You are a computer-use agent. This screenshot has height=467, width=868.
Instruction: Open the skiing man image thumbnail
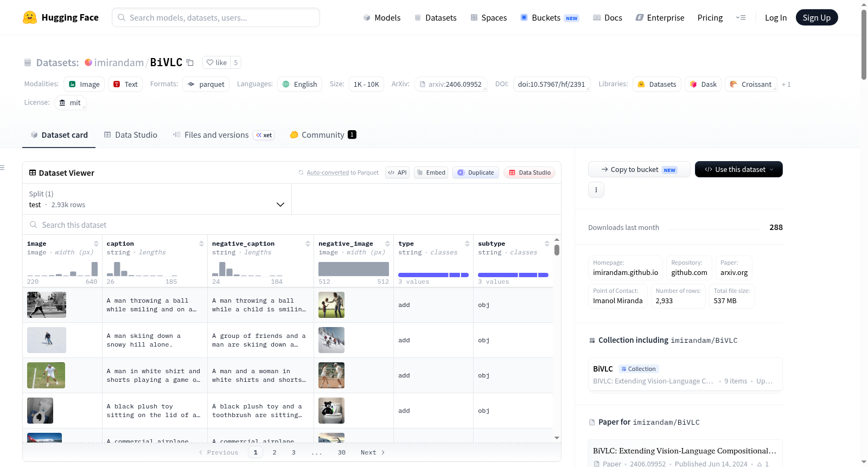click(x=47, y=340)
